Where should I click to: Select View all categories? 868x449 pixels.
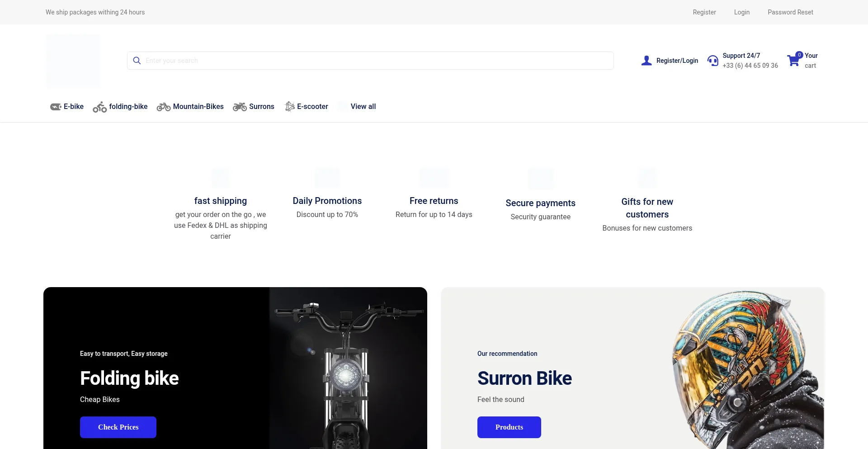click(363, 107)
